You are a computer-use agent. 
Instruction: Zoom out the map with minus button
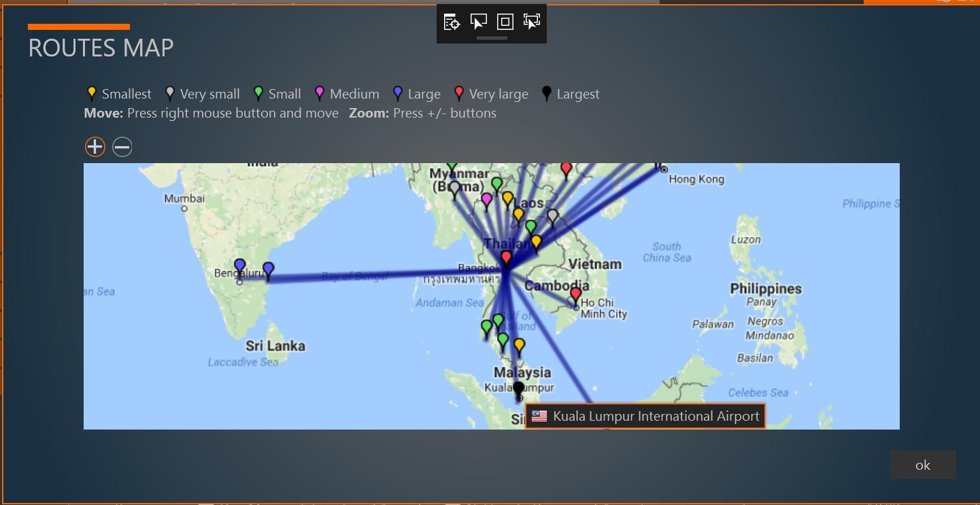(122, 147)
